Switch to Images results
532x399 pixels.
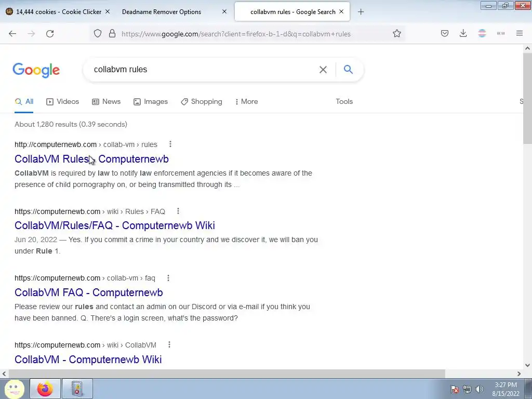coord(151,101)
